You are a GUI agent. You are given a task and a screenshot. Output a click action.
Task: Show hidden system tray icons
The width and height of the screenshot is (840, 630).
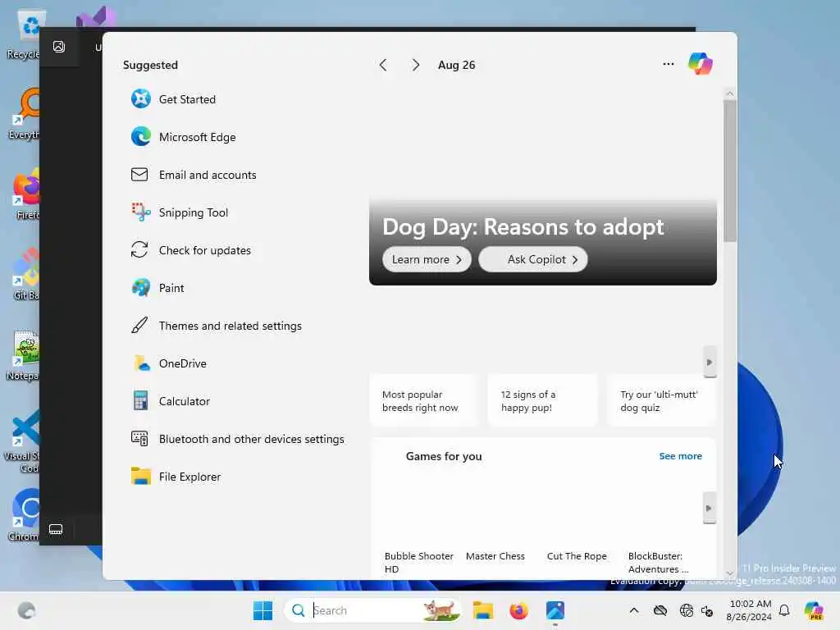point(634,610)
